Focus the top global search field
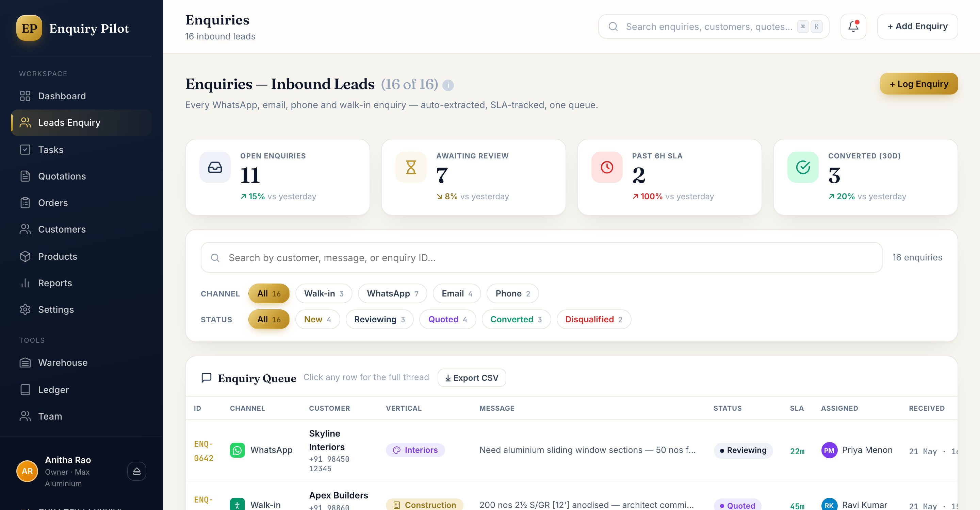Image resolution: width=980 pixels, height=510 pixels. click(x=713, y=27)
